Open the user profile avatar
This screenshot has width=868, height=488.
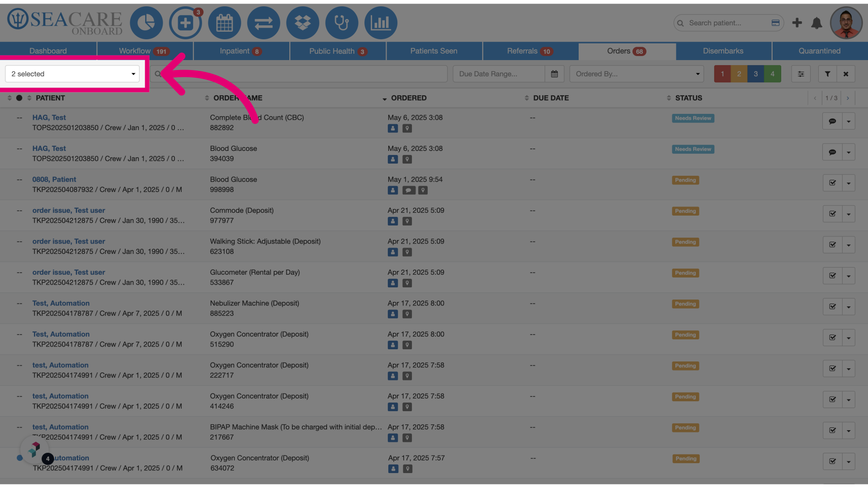846,23
